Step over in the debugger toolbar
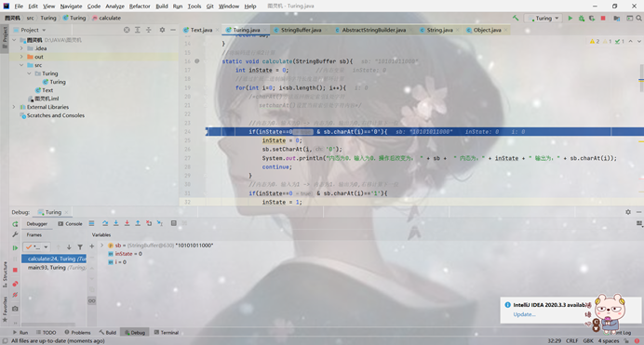This screenshot has width=644, height=345. click(105, 223)
